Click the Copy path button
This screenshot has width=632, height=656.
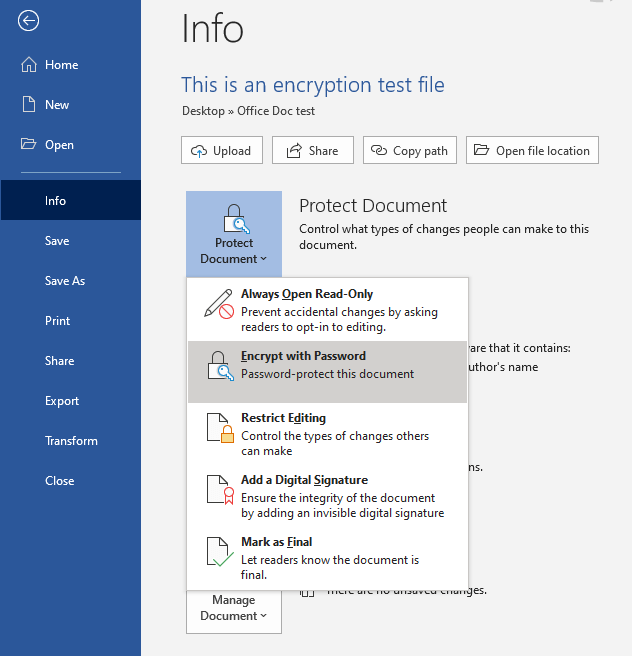click(410, 150)
